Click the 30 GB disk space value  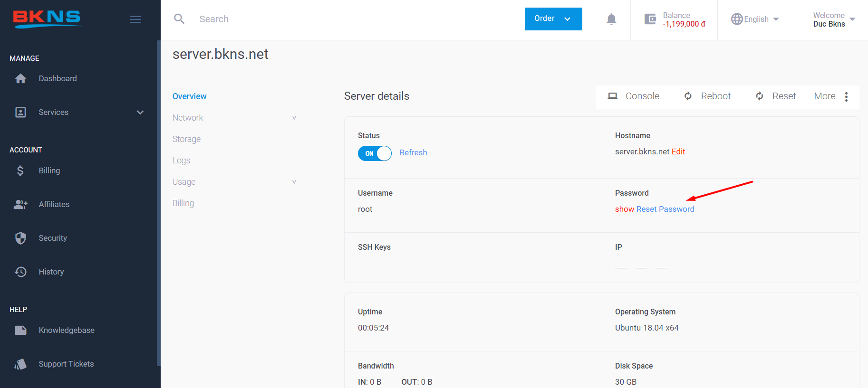click(x=626, y=382)
